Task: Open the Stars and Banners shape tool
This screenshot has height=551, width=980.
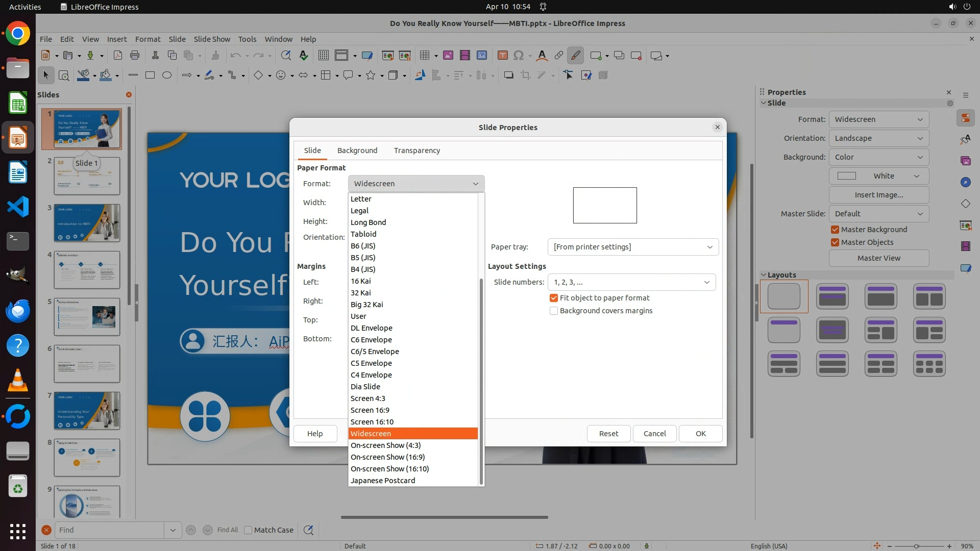Action: [371, 76]
